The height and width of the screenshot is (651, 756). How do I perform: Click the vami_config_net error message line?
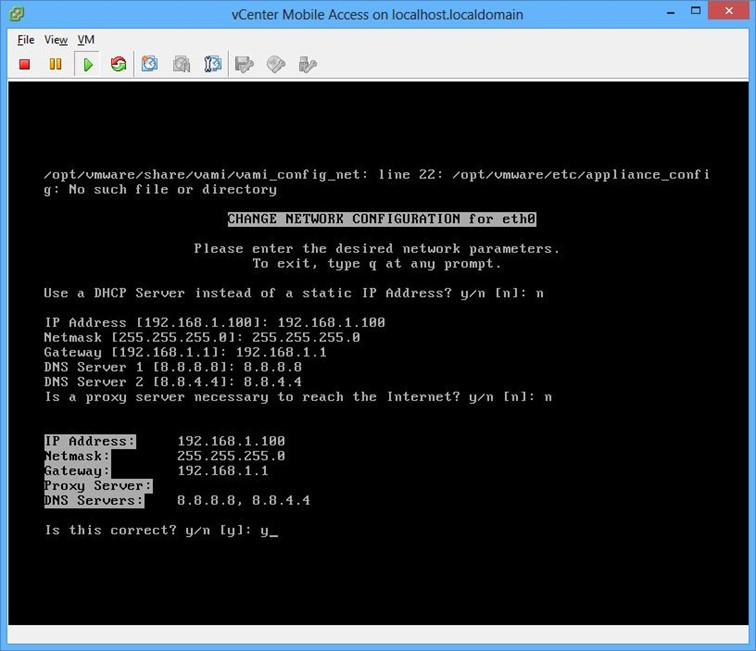(377, 182)
